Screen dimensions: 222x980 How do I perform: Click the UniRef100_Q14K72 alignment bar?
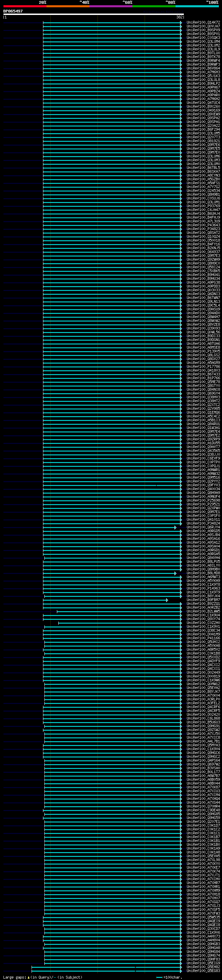(x=112, y=23)
